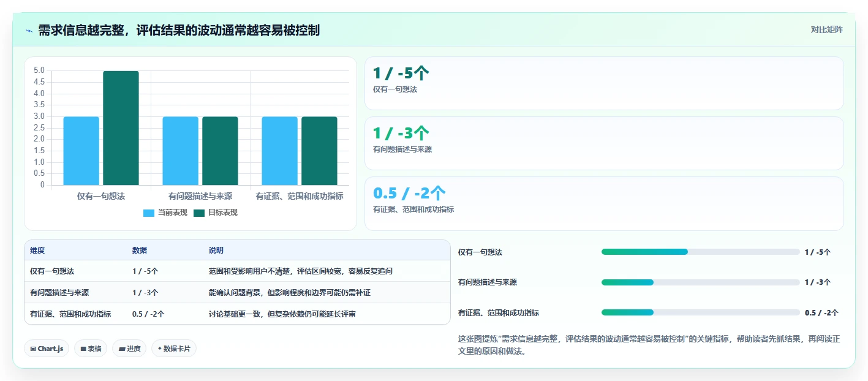Click the text '能确认问题背景，但影响程度和边界可能仍需补证'

[x=289, y=293]
